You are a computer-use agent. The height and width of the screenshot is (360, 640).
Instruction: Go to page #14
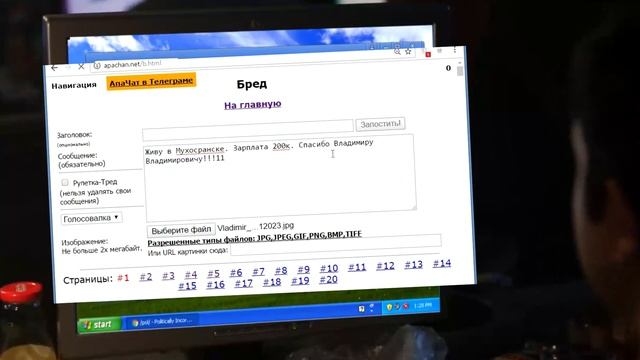point(442,263)
